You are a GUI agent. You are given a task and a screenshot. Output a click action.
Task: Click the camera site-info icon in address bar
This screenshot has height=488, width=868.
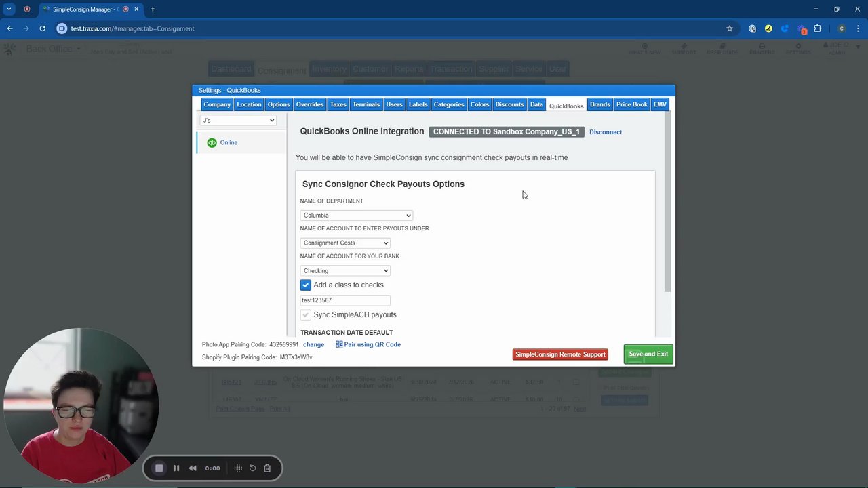[x=62, y=28]
